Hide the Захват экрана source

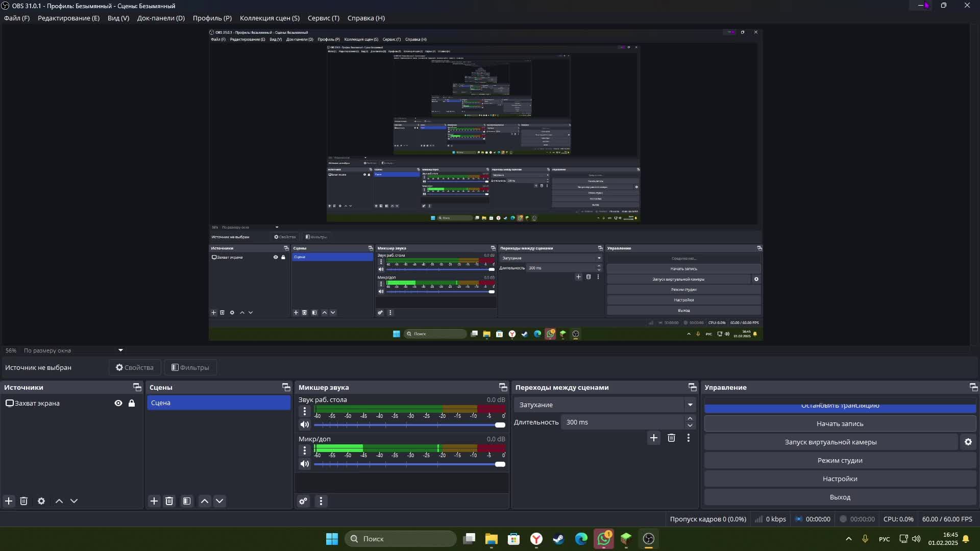coord(118,403)
